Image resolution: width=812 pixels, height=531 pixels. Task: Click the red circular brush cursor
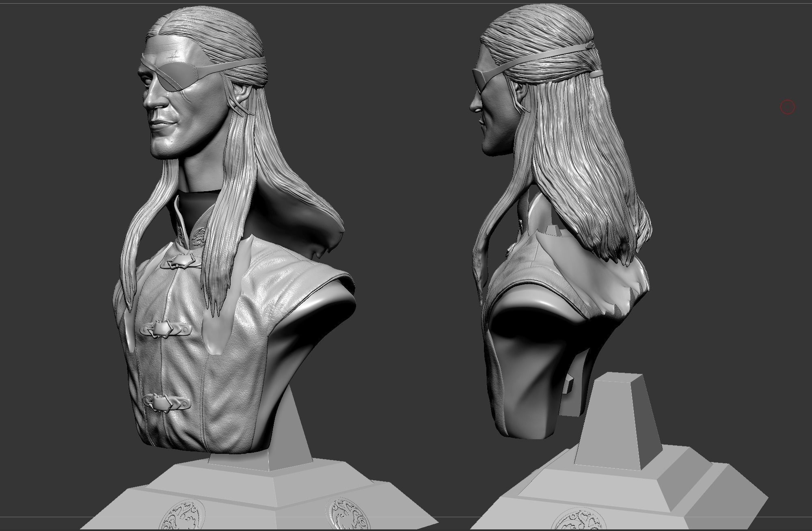[x=787, y=107]
